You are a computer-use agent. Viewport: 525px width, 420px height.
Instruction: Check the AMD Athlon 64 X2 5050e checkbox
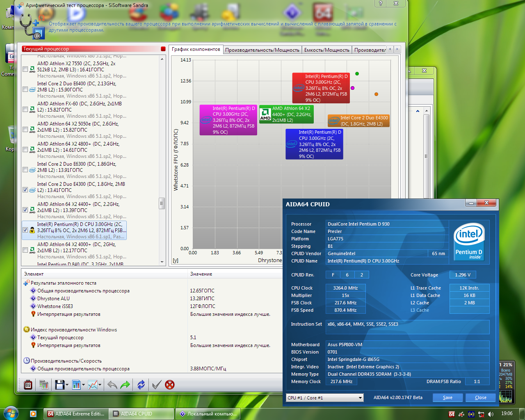coord(25,130)
